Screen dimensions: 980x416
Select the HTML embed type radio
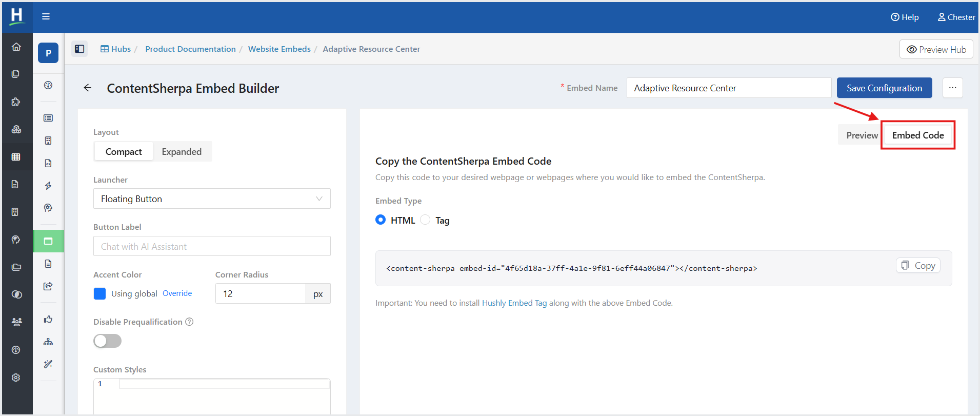click(x=381, y=220)
